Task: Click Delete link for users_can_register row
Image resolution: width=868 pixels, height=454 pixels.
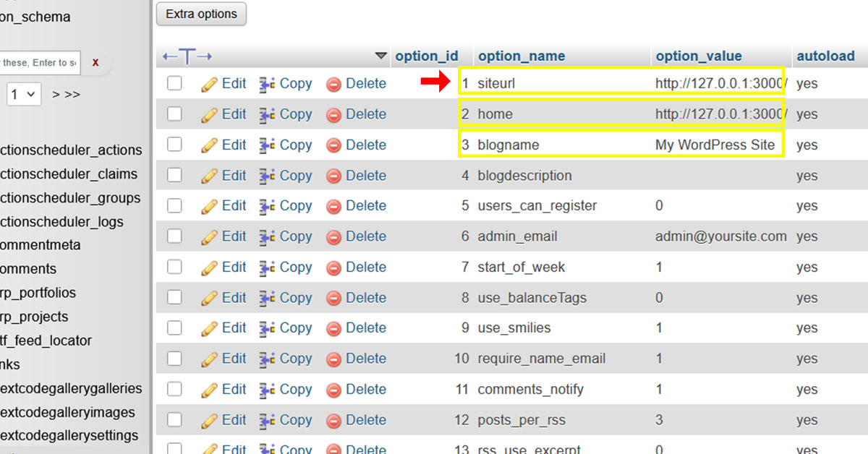Action: click(x=365, y=206)
